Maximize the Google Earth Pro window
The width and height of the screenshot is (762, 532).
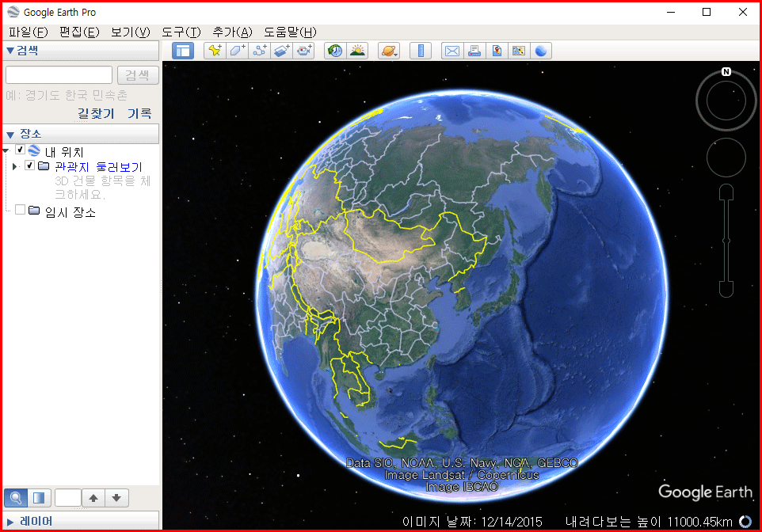tap(707, 12)
